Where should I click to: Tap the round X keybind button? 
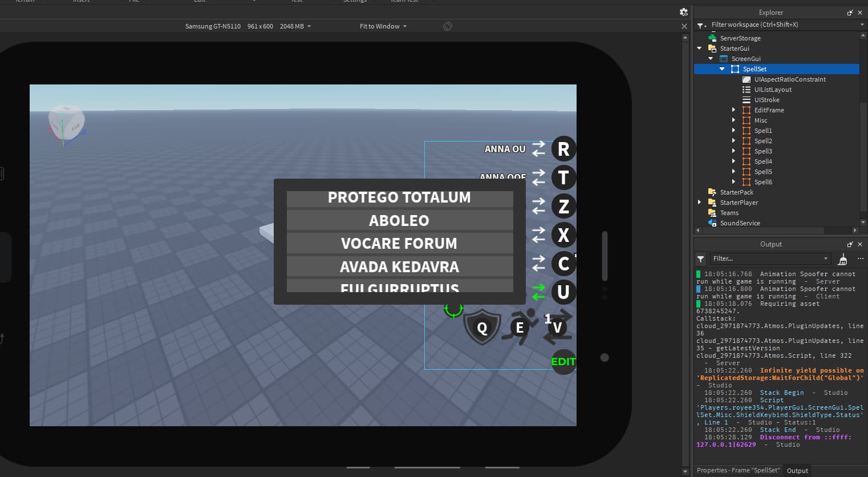(x=563, y=235)
